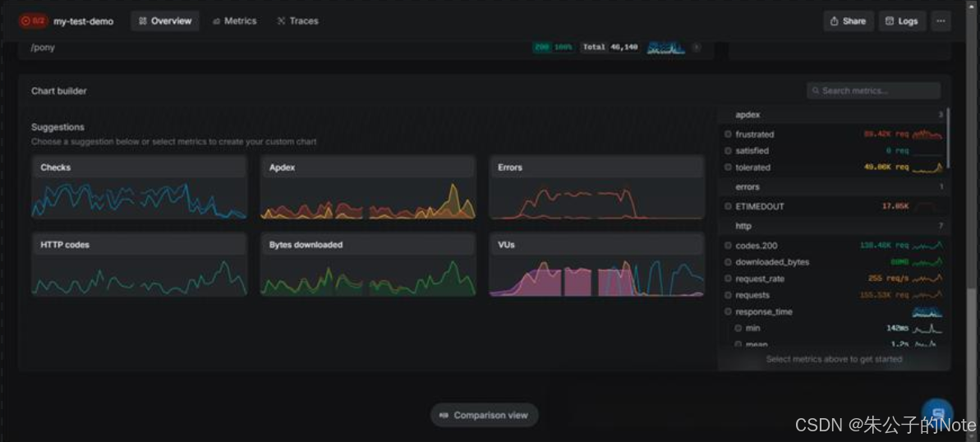Click the my-test-demo test name

click(84, 21)
